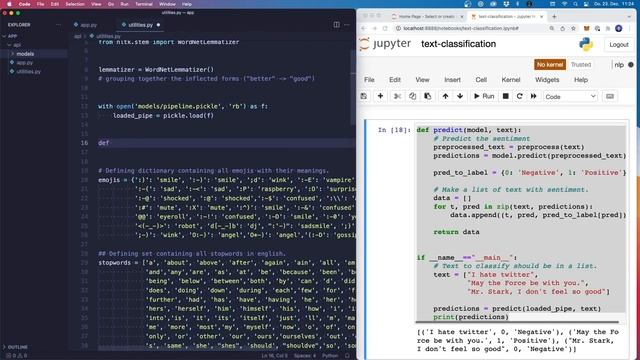640x360 pixels.
Task: Open the browser tab search chevron
Action: pos(630,16)
